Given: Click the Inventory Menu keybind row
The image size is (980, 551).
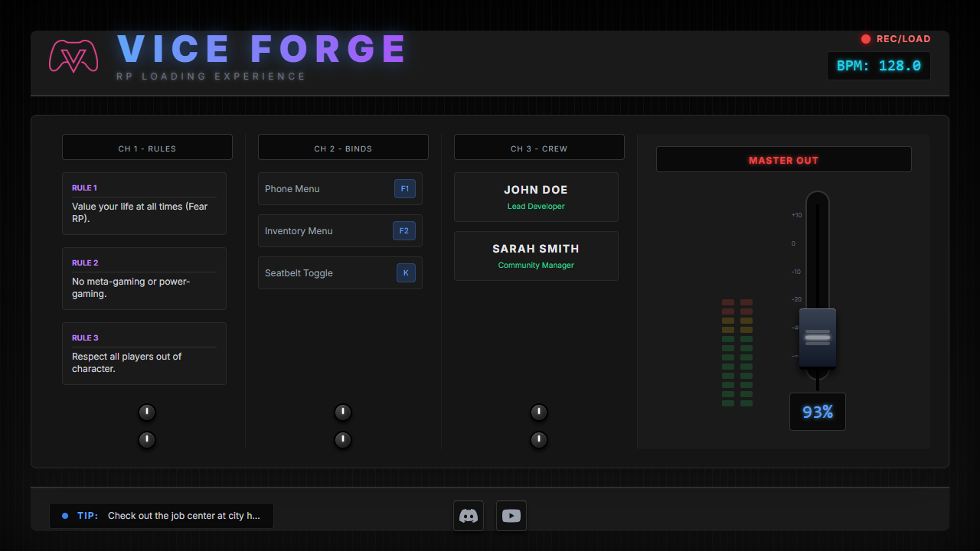Looking at the screenshot, I should click(x=340, y=231).
